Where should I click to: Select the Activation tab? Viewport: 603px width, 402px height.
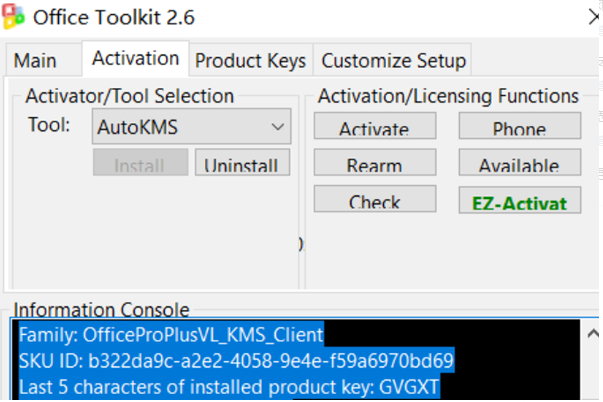(135, 58)
